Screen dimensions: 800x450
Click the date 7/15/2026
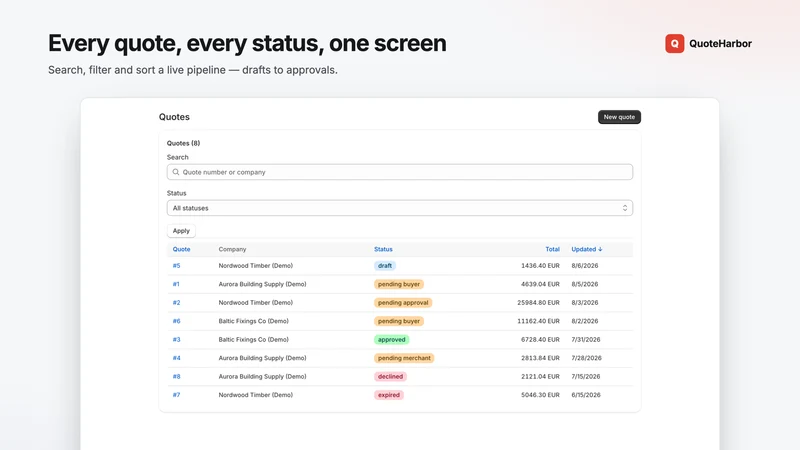click(586, 377)
